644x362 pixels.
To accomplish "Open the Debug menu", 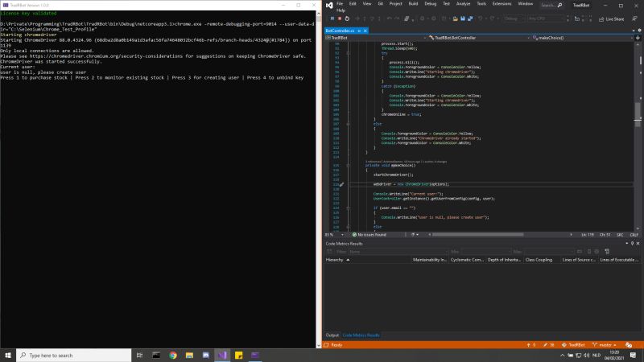I will (431, 4).
